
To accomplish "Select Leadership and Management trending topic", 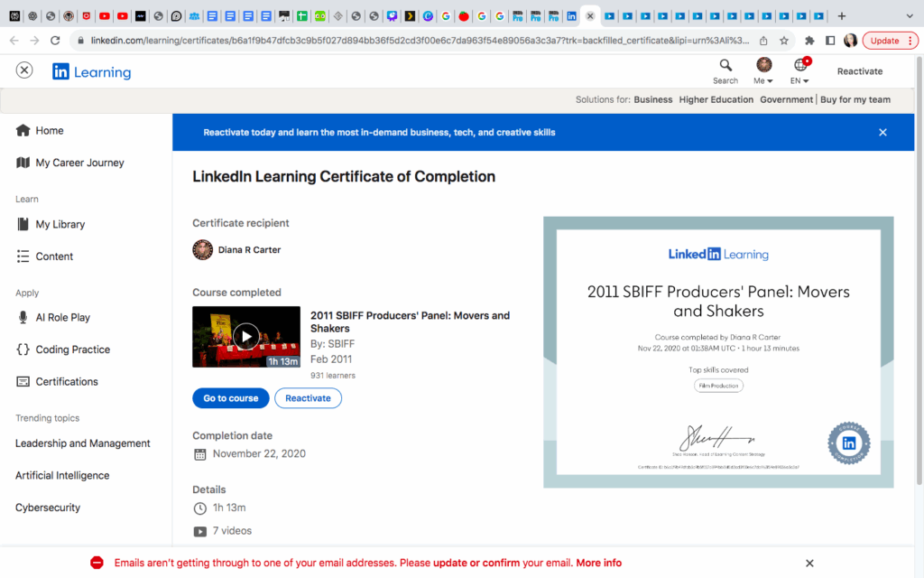I will point(82,443).
